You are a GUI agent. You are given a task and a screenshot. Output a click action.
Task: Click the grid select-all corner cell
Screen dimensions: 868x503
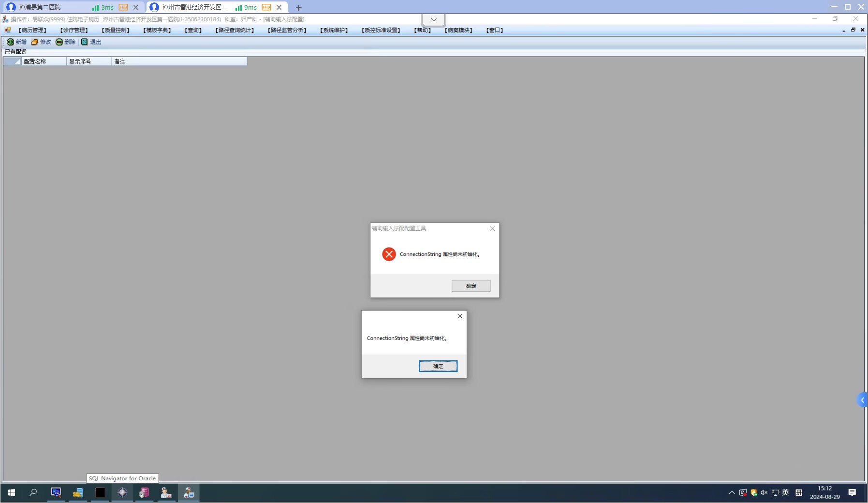(x=13, y=61)
